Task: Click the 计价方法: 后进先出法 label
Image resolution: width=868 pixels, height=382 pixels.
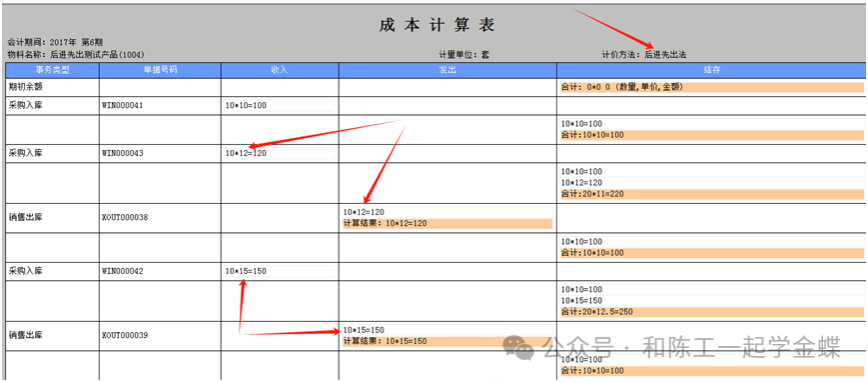Action: [644, 55]
